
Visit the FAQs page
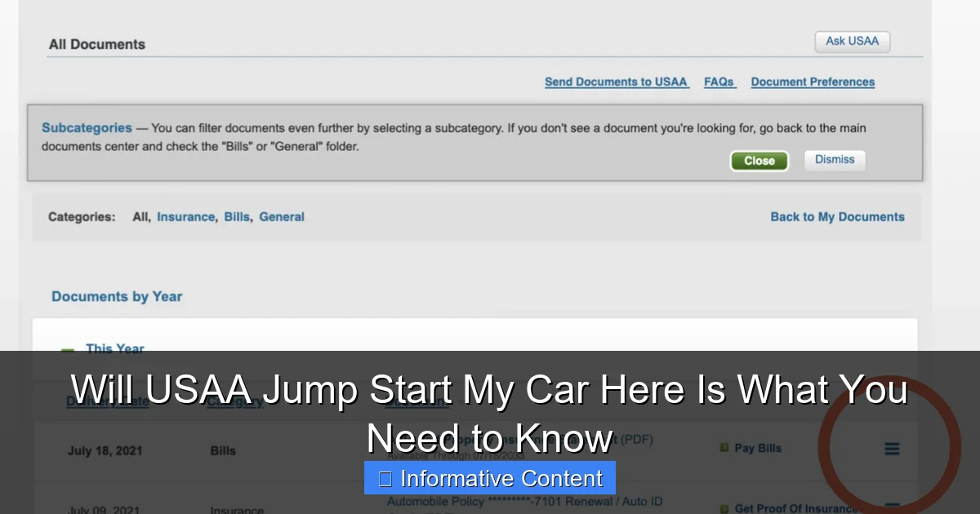point(719,82)
